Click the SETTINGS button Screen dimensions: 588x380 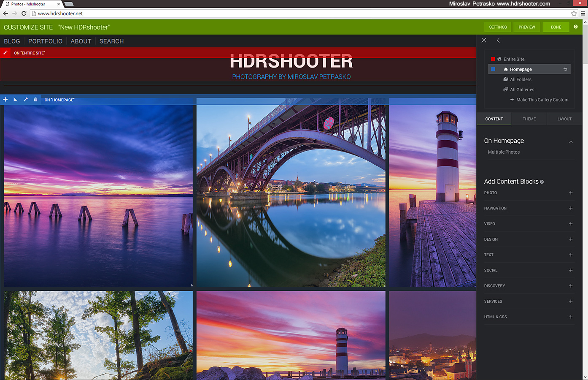498,27
